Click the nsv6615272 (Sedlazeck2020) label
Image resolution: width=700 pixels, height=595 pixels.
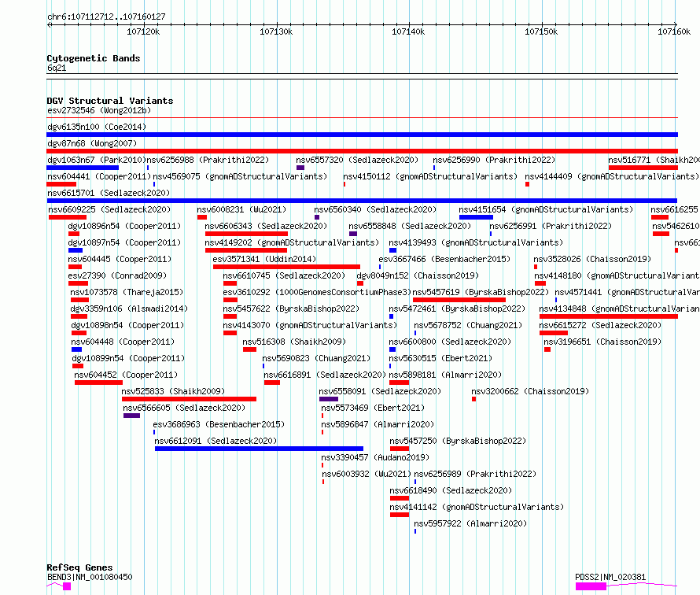point(600,325)
